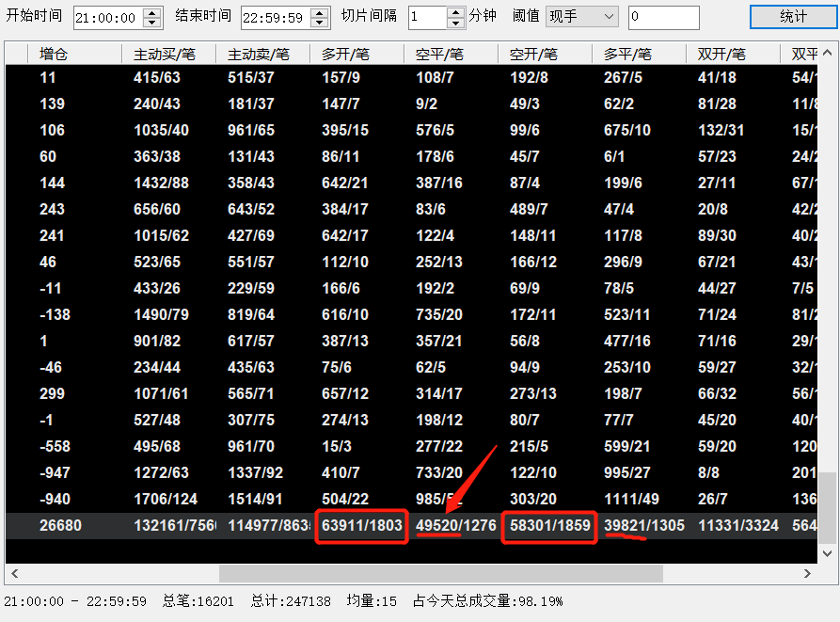
Task: Select the 主动买/笔 column header
Action: 168,55
